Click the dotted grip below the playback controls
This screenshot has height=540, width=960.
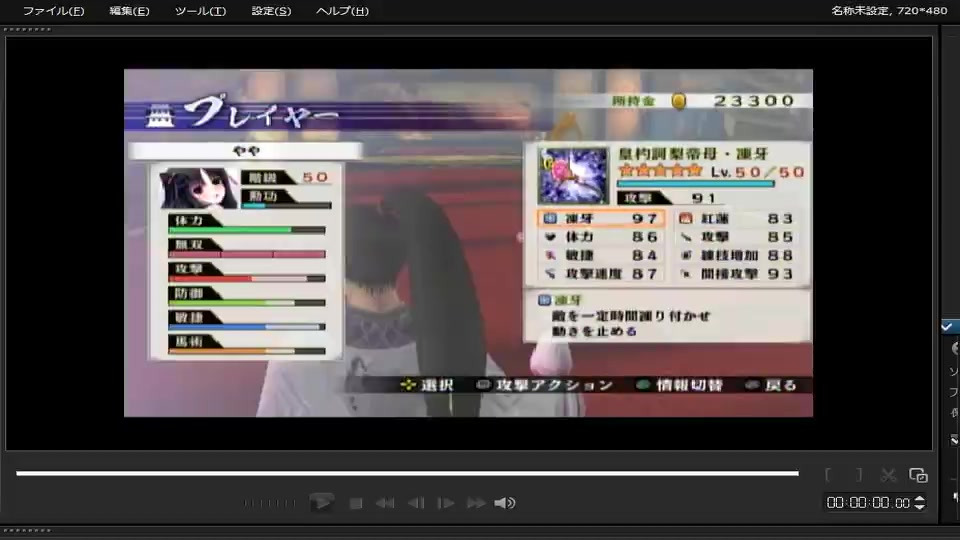pos(27,530)
